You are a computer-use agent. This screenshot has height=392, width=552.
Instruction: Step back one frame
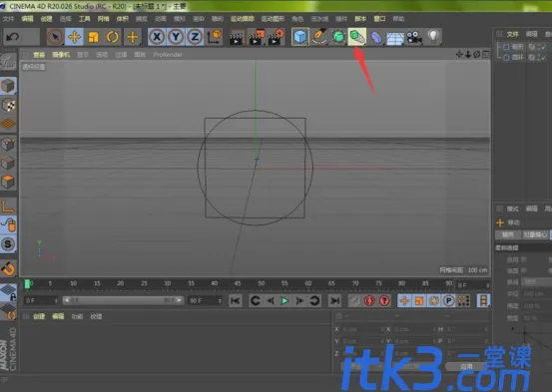[x=271, y=301]
